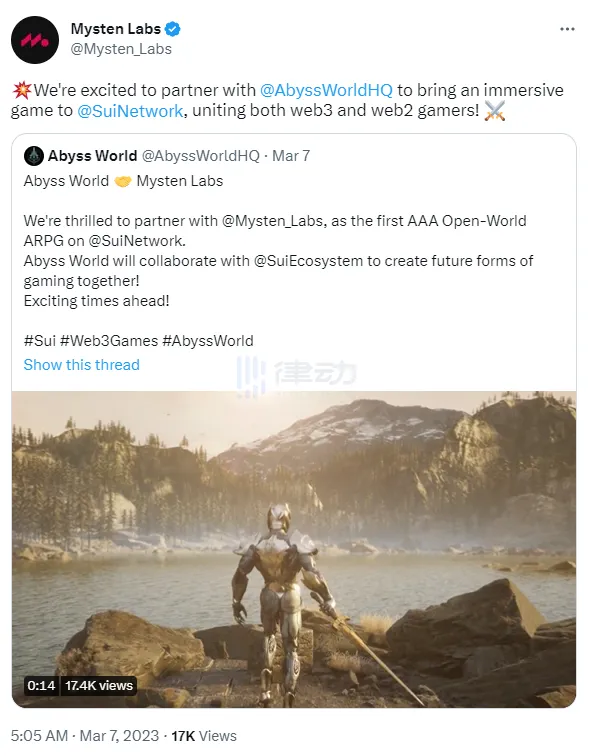Open the quoted tweet body text
593x756 pixels.
279,260
